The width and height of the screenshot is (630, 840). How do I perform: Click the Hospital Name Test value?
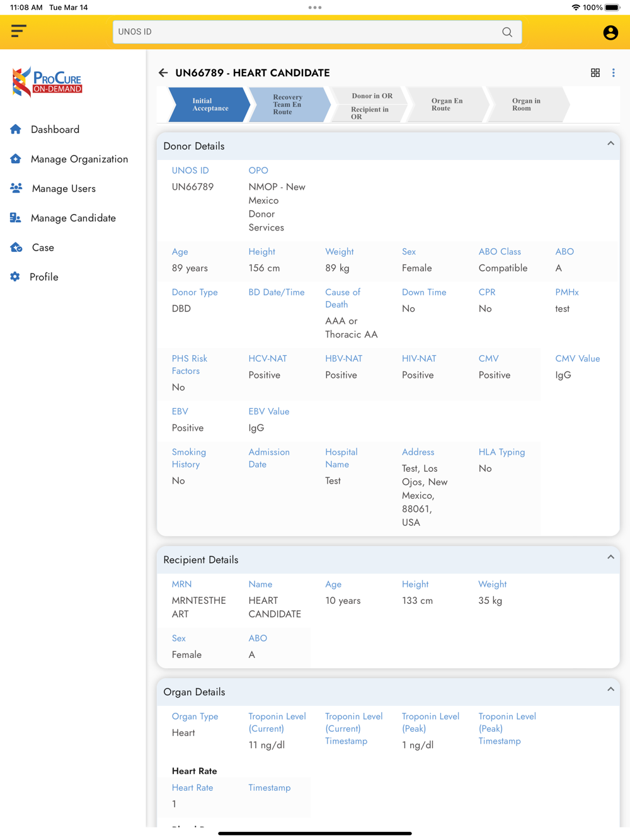point(333,480)
